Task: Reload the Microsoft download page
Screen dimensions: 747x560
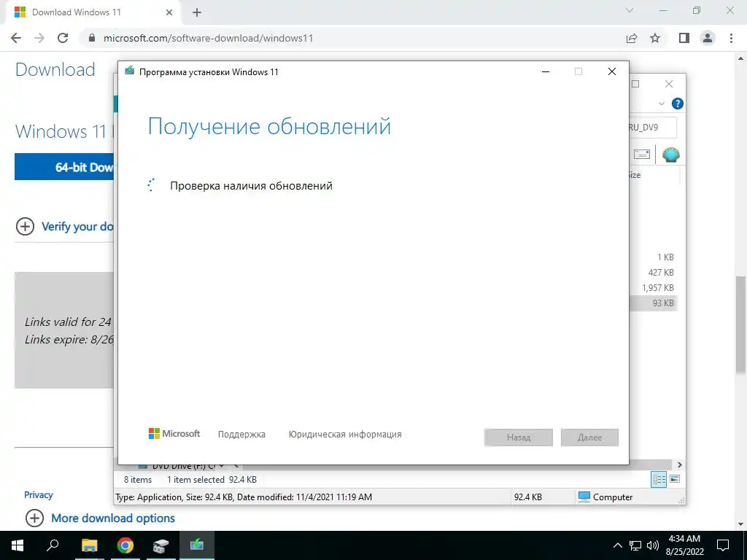Action: click(63, 38)
